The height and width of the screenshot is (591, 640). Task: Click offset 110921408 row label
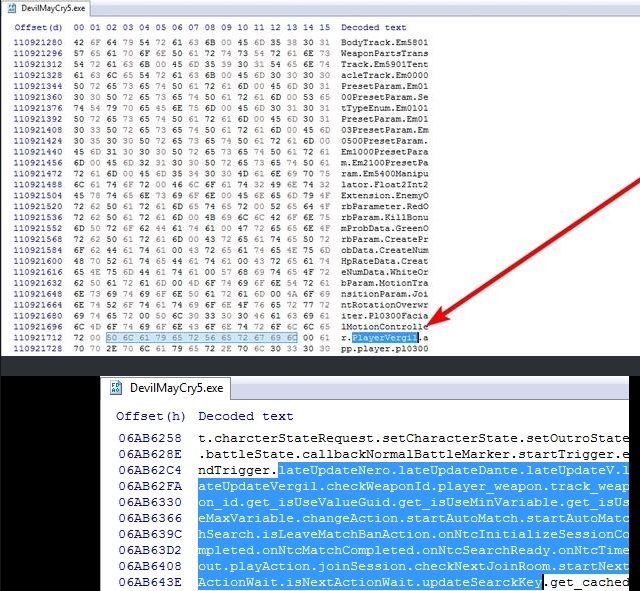click(x=38, y=130)
